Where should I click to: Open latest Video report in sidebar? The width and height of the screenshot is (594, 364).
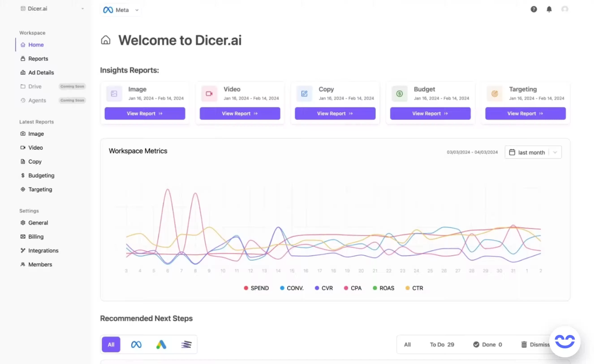pos(35,148)
